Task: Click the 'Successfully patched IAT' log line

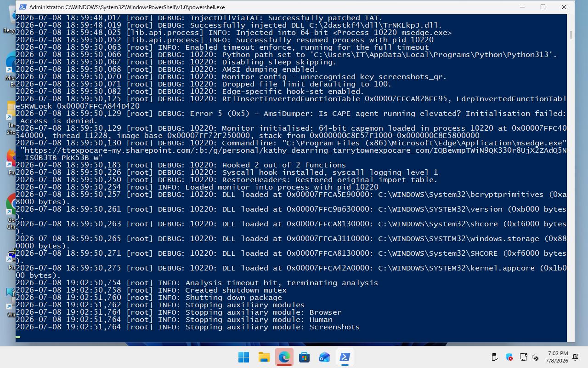Action: click(199, 18)
